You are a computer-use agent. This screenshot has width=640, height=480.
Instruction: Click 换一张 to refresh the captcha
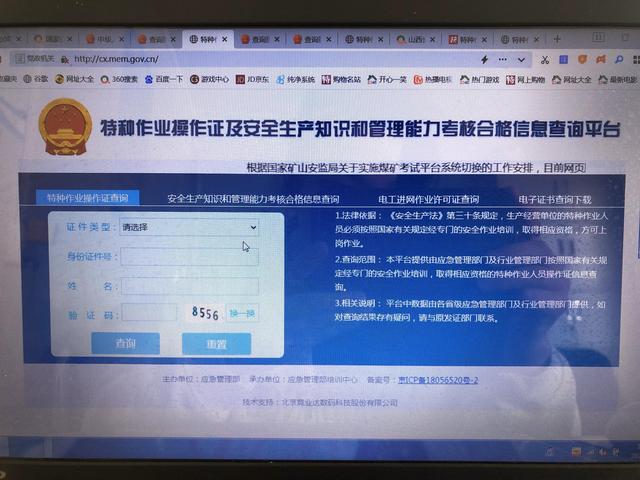[242, 313]
